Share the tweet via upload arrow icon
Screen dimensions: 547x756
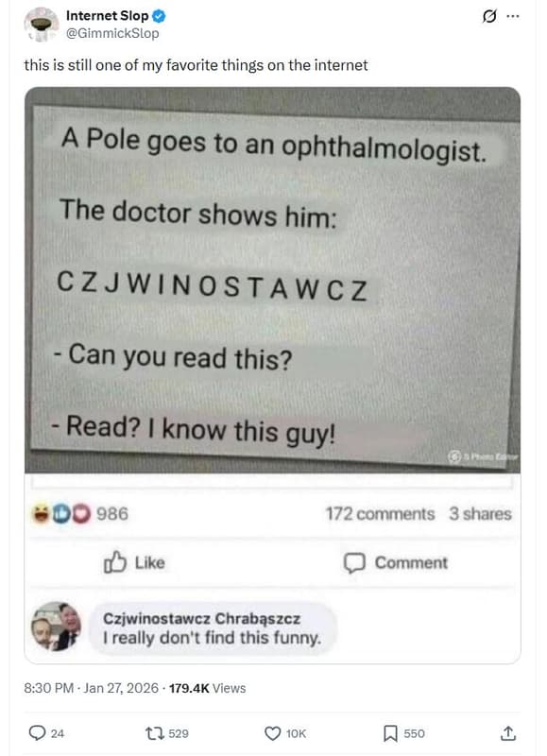pyautogui.click(x=508, y=733)
